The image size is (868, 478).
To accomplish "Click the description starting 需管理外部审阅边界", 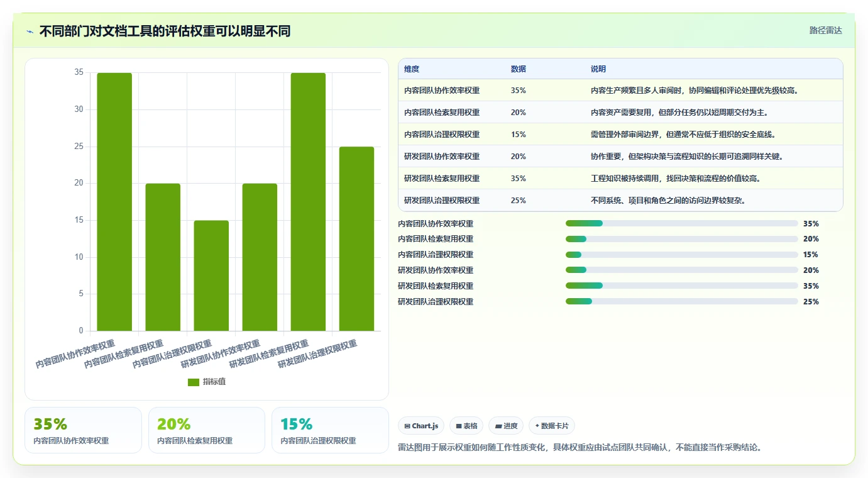I will pos(683,135).
